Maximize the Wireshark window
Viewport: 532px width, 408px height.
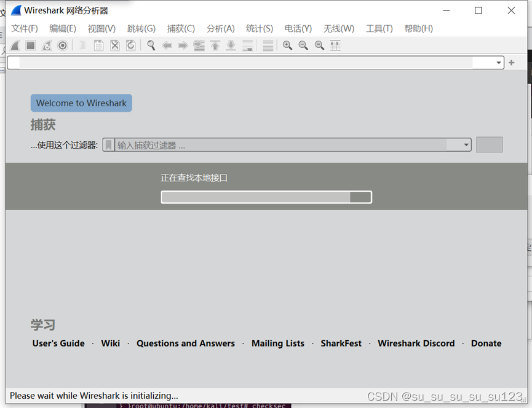coord(478,10)
